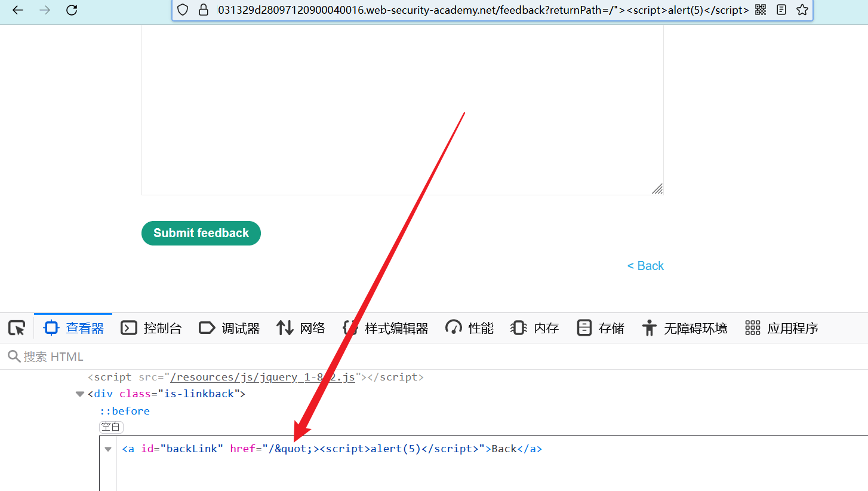
Task: Click the 空白 whitespace badge
Action: click(x=111, y=427)
